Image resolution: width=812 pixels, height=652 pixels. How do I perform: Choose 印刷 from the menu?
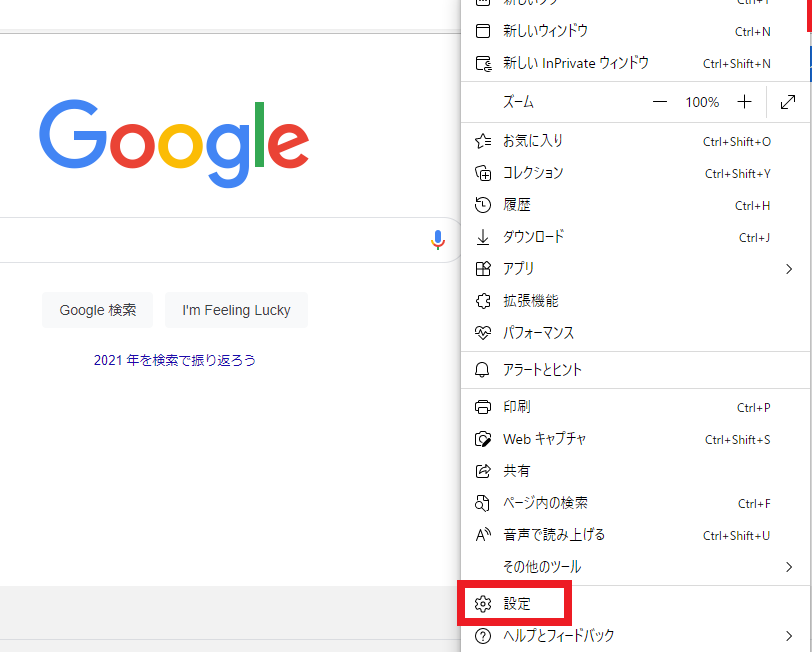635,407
